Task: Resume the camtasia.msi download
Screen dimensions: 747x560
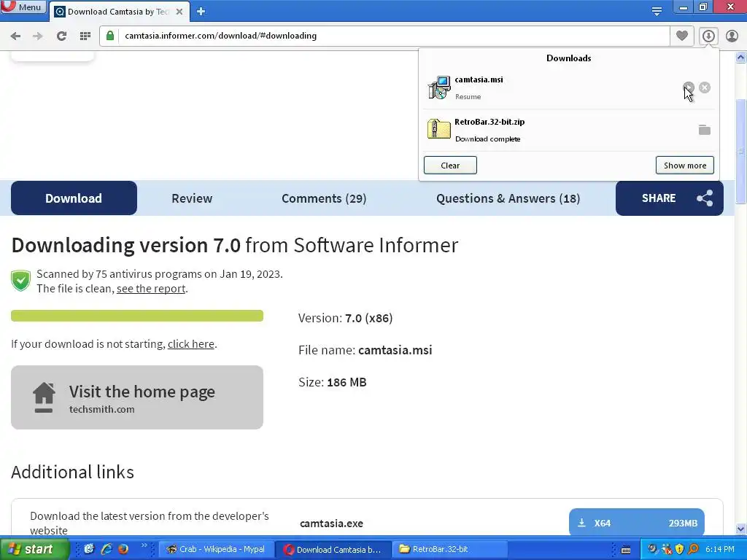Action: [x=689, y=87]
